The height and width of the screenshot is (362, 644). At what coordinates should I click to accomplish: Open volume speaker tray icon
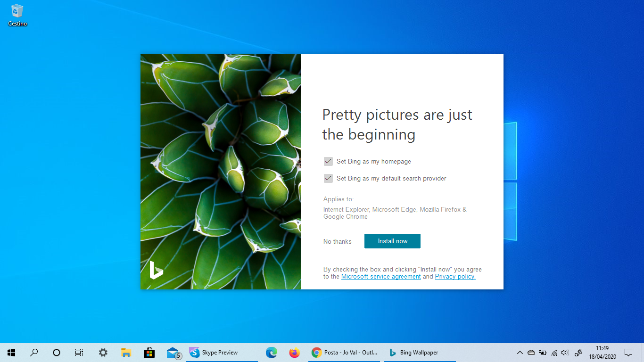[565, 353]
